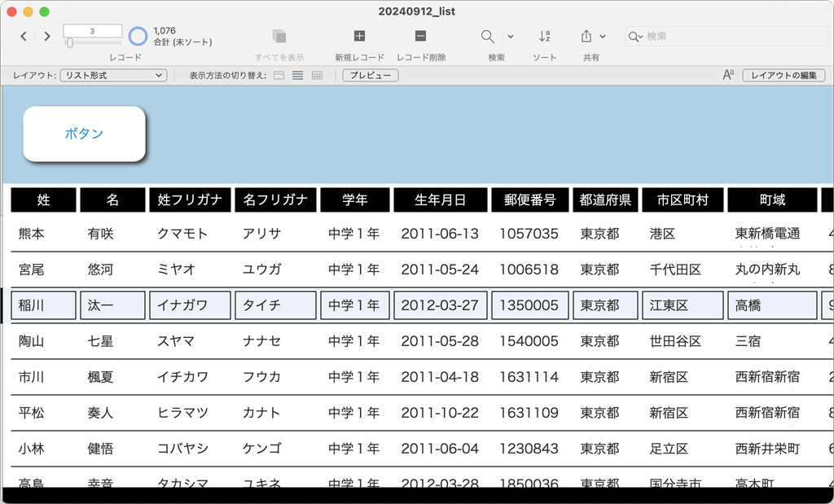This screenshot has width=834, height=504.
Task: Delete record using the minus icon
Action: point(421,36)
